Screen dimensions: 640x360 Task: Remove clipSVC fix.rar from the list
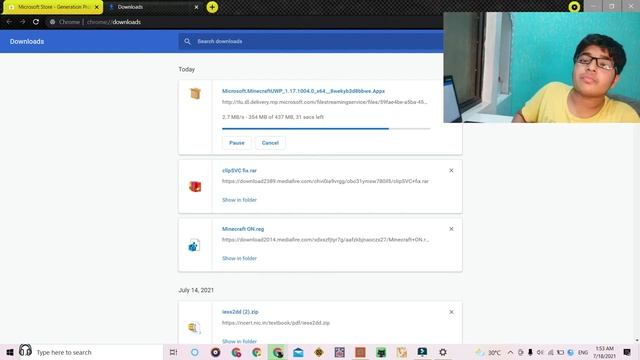(451, 171)
